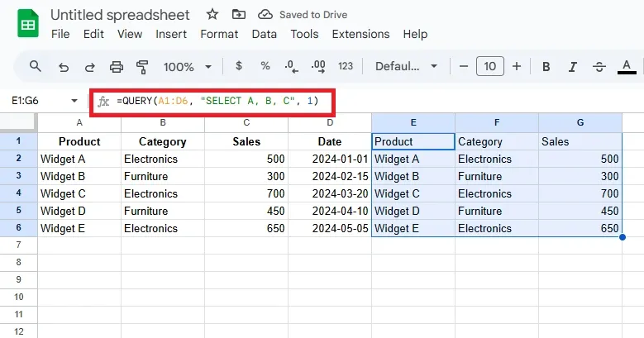Open the Extensions menu
This screenshot has width=644, height=338.
click(360, 34)
